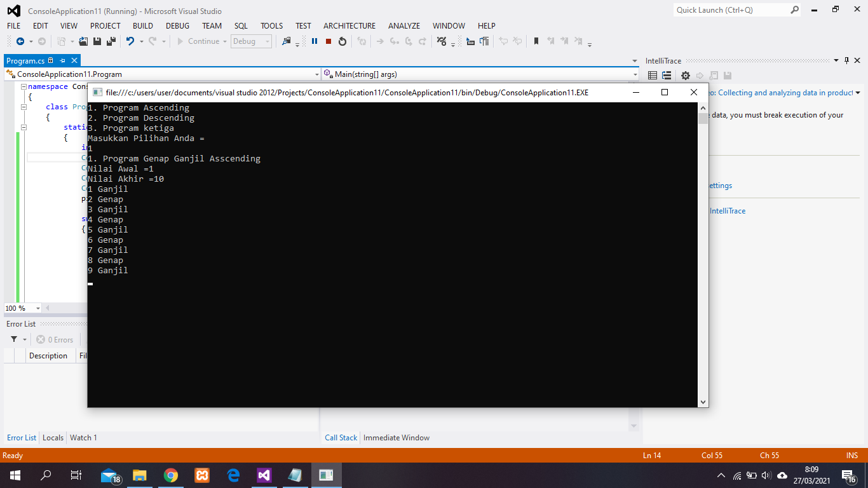Click the attach to process icon next to Debug

(286, 41)
